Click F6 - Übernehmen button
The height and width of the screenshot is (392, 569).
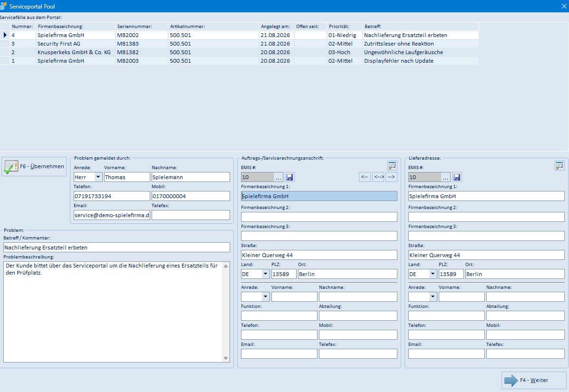coord(34,166)
